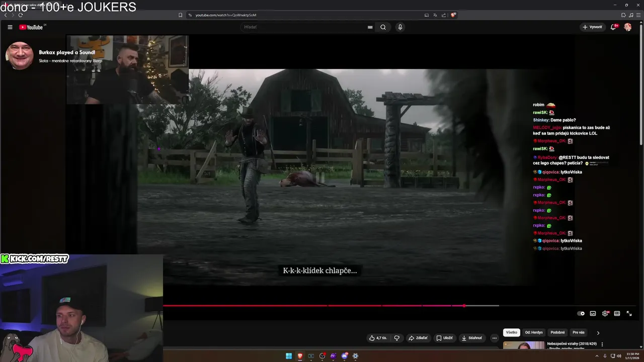Viewport: 644px width, 362px height.
Task: Click the K-k-k-klídek chlapče subtitle text
Action: (x=320, y=270)
